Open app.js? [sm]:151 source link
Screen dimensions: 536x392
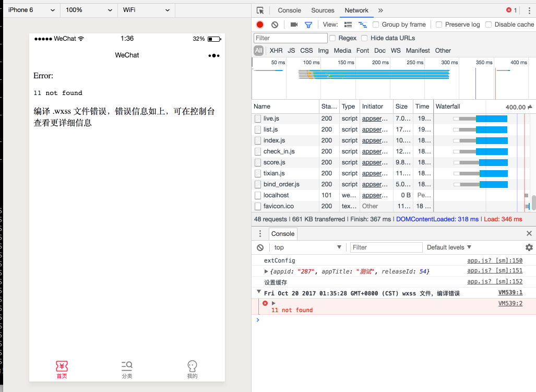495,271
